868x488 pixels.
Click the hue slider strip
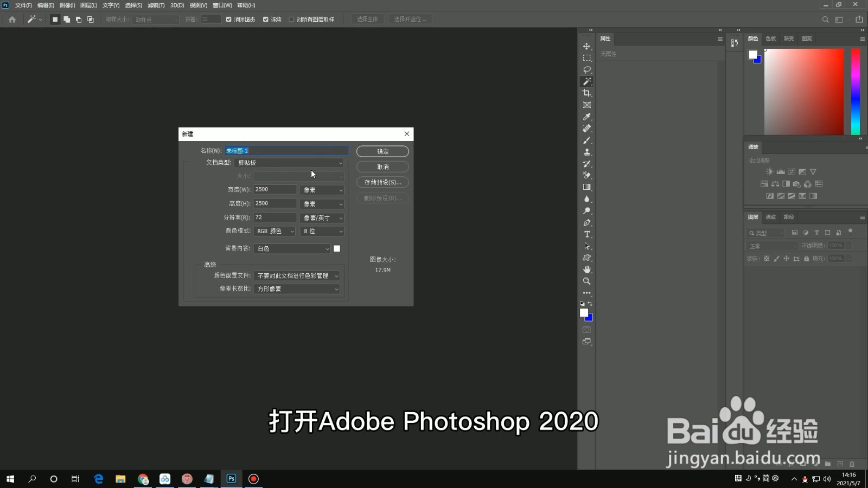[856, 92]
